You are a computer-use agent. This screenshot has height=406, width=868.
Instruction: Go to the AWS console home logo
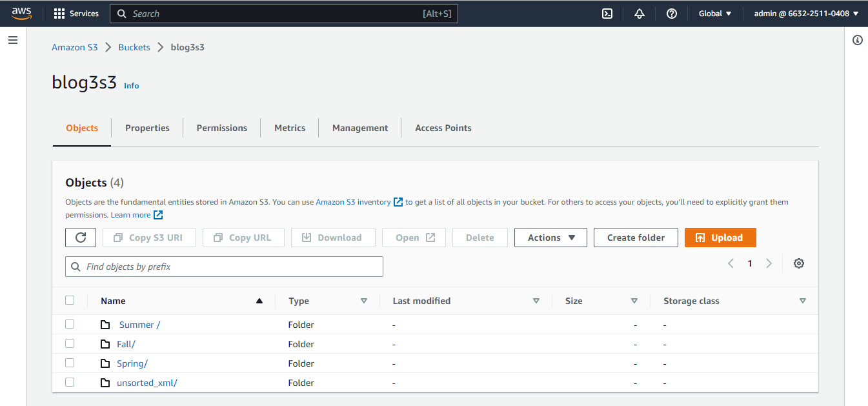coord(22,13)
